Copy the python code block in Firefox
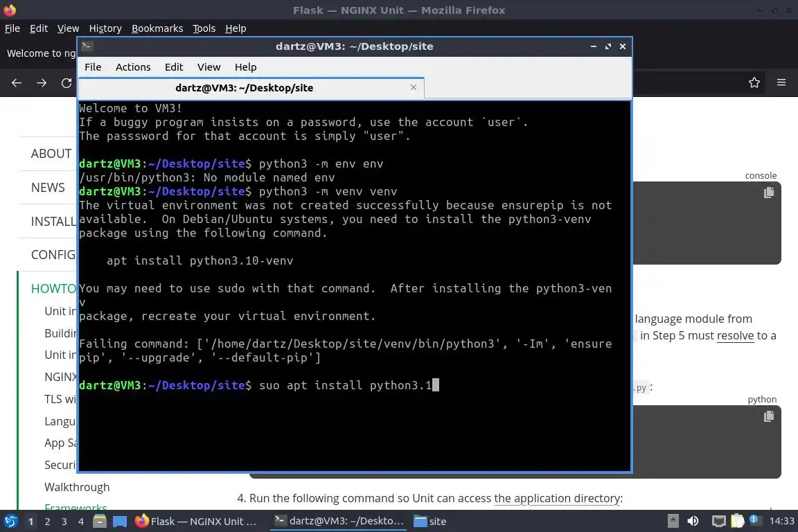 coord(768,416)
